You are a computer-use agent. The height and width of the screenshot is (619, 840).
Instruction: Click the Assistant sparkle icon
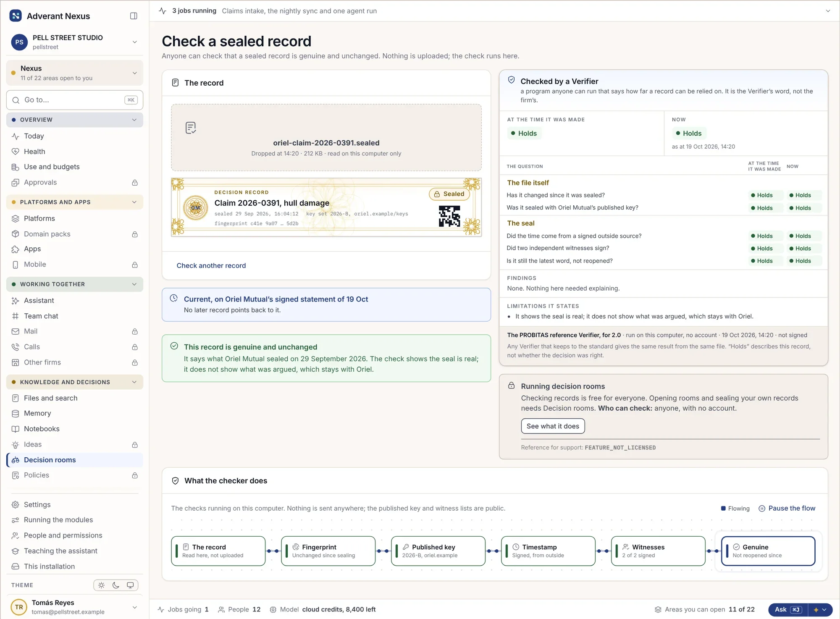pos(16,301)
